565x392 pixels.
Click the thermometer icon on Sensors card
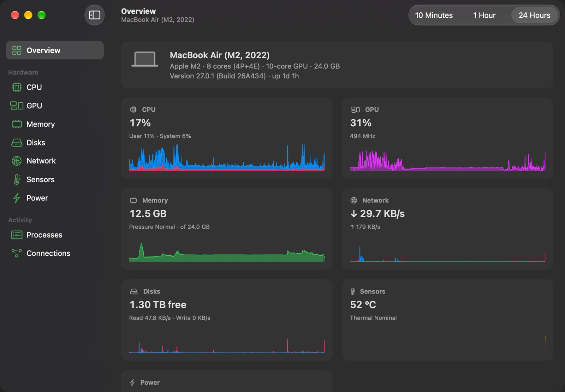coord(353,291)
